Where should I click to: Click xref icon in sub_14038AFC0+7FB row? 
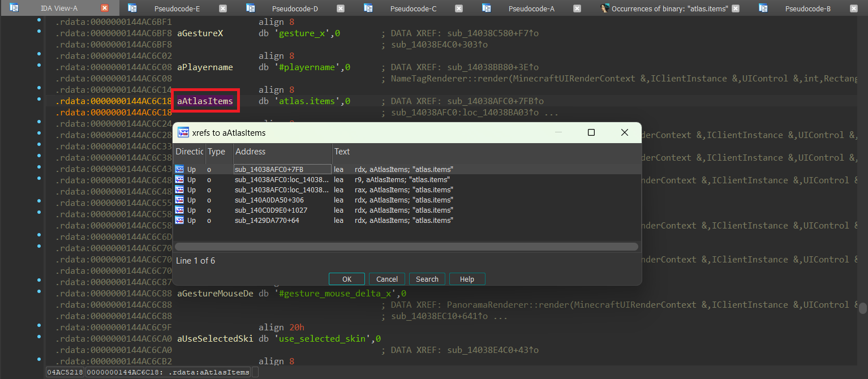pos(180,169)
